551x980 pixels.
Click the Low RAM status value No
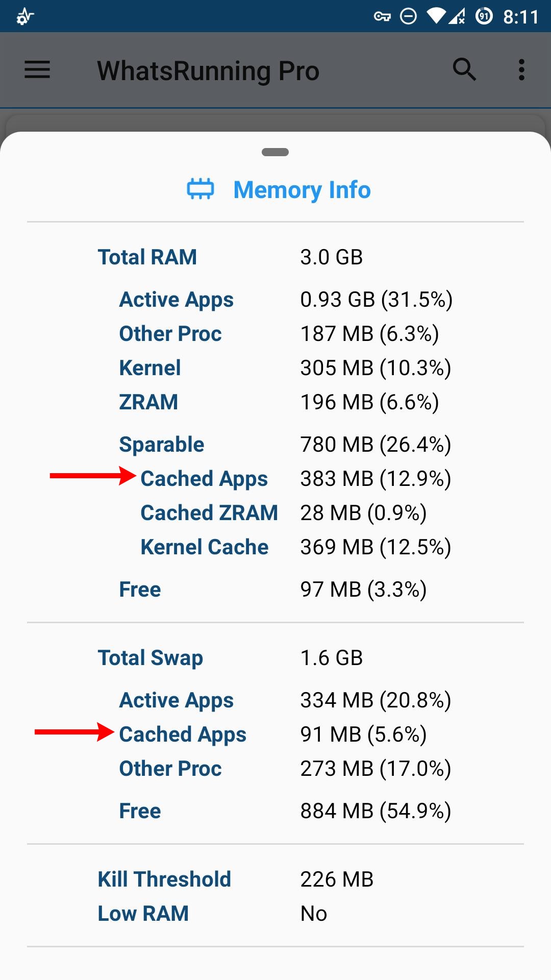314,913
